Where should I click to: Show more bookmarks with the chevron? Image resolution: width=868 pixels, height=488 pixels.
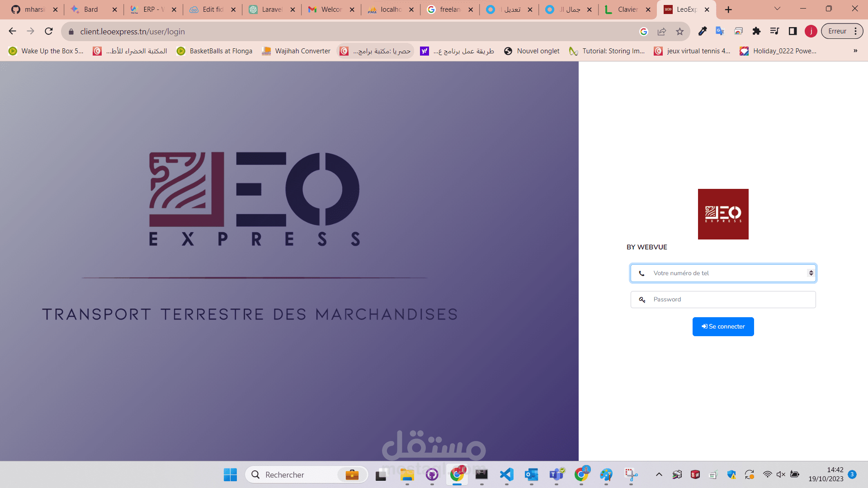pos(855,51)
